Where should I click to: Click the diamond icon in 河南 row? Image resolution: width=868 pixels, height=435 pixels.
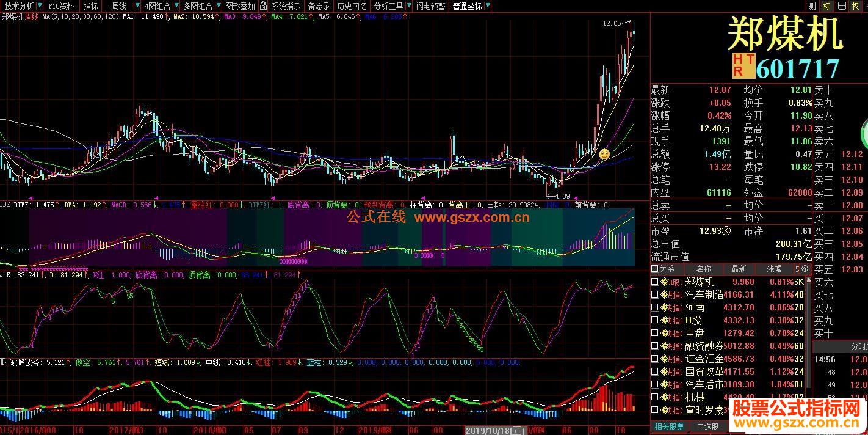point(664,308)
